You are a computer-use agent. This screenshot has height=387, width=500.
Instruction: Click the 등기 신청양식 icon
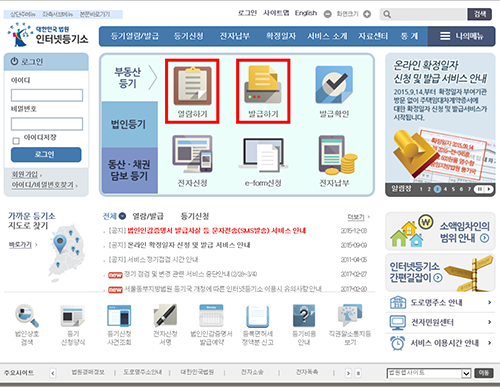tap(73, 316)
